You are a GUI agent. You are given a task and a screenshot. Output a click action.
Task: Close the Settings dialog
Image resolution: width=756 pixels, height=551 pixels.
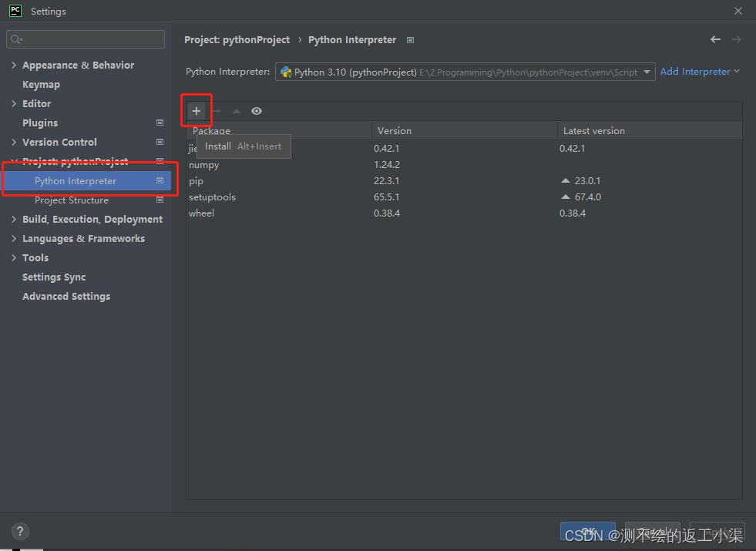[738, 11]
